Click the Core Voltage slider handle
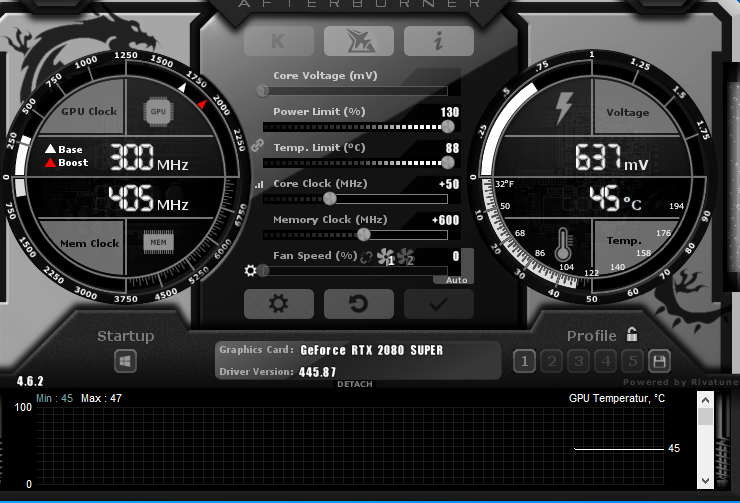This screenshot has width=740, height=503. pos(263,90)
